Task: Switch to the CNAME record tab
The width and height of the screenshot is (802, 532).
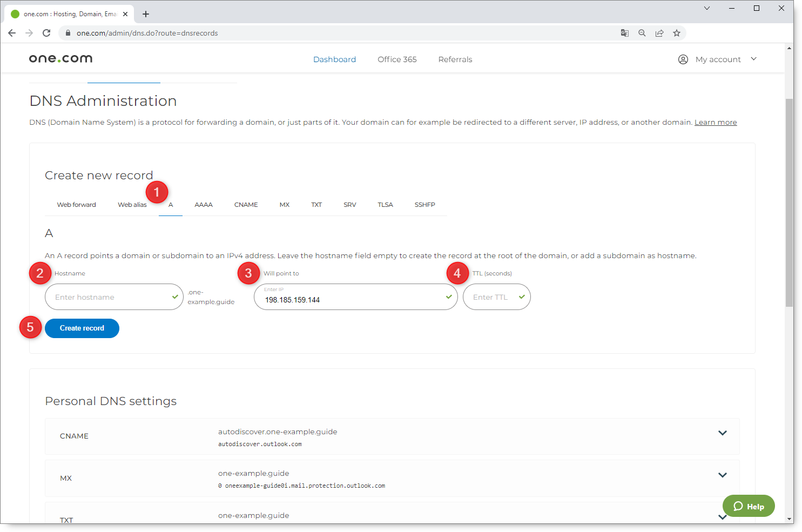Action: [246, 205]
